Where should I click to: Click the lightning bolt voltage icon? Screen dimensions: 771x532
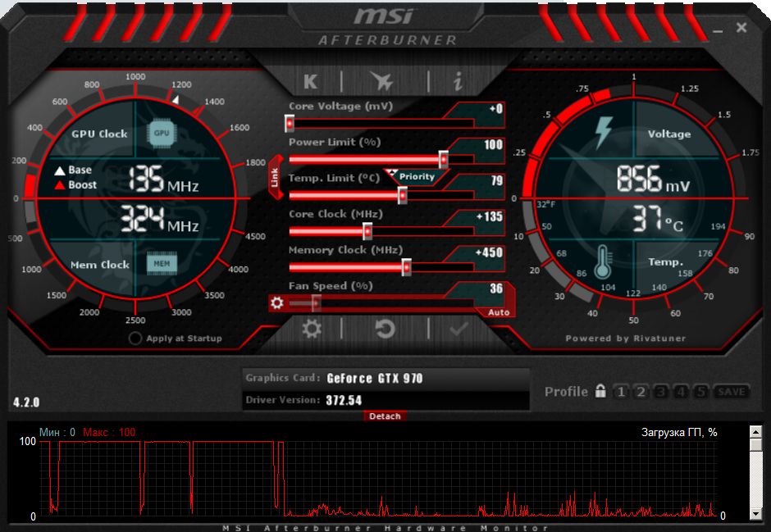coord(603,132)
